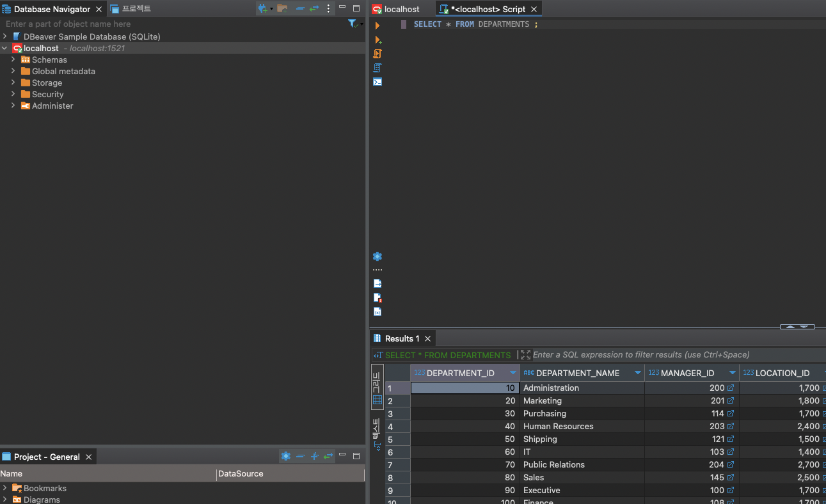Image resolution: width=826 pixels, height=504 pixels.
Task: Show the execution log icon with red mark
Action: 377,297
